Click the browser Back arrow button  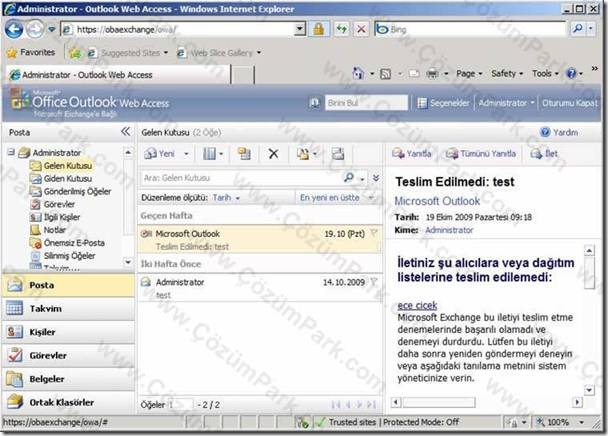pos(14,29)
